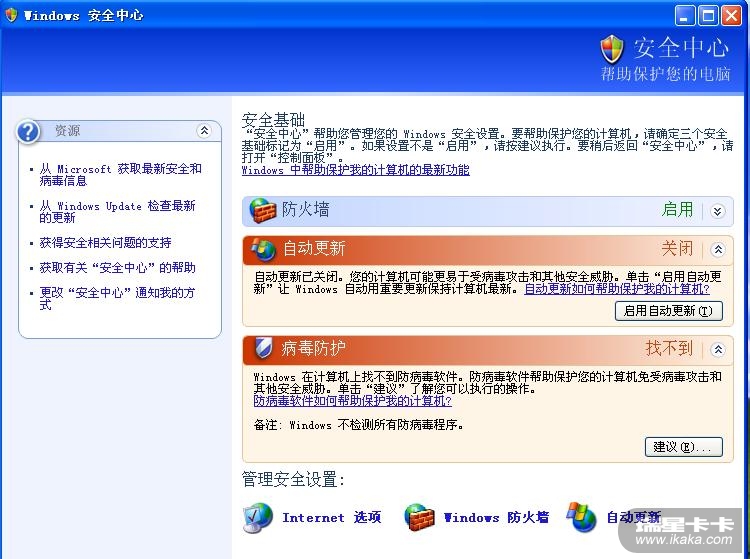The height and width of the screenshot is (559, 750).
Task: Click the 自动更新 section header title
Action: coord(314,248)
